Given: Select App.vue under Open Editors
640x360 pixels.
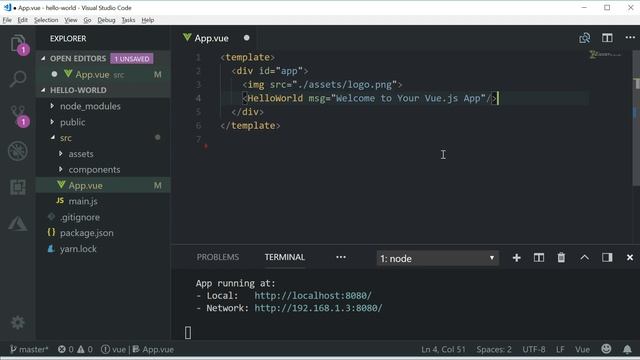Looking at the screenshot, I should [x=103, y=75].
